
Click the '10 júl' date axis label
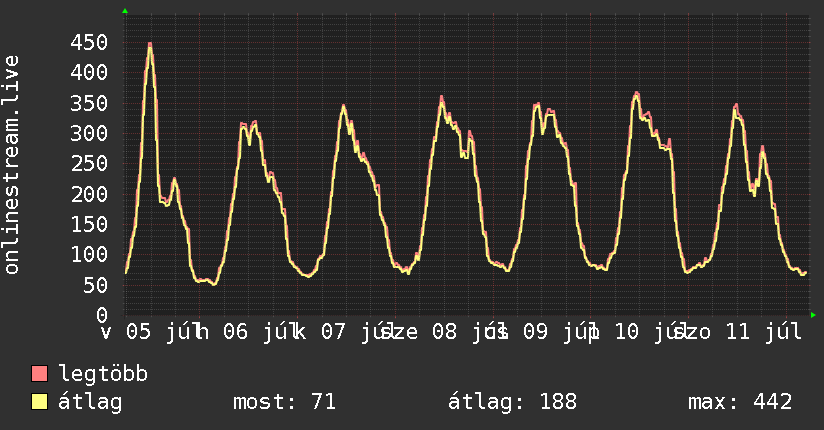(x=647, y=332)
